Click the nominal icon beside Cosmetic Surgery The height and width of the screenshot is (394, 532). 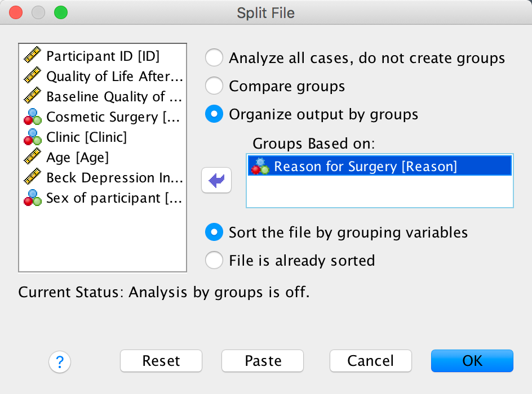point(32,117)
